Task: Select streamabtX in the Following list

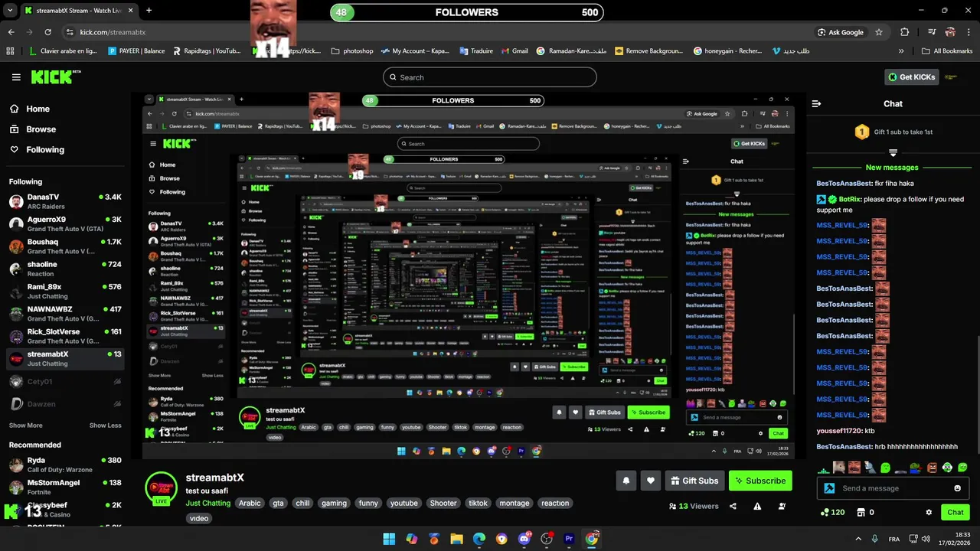Action: click(64, 358)
